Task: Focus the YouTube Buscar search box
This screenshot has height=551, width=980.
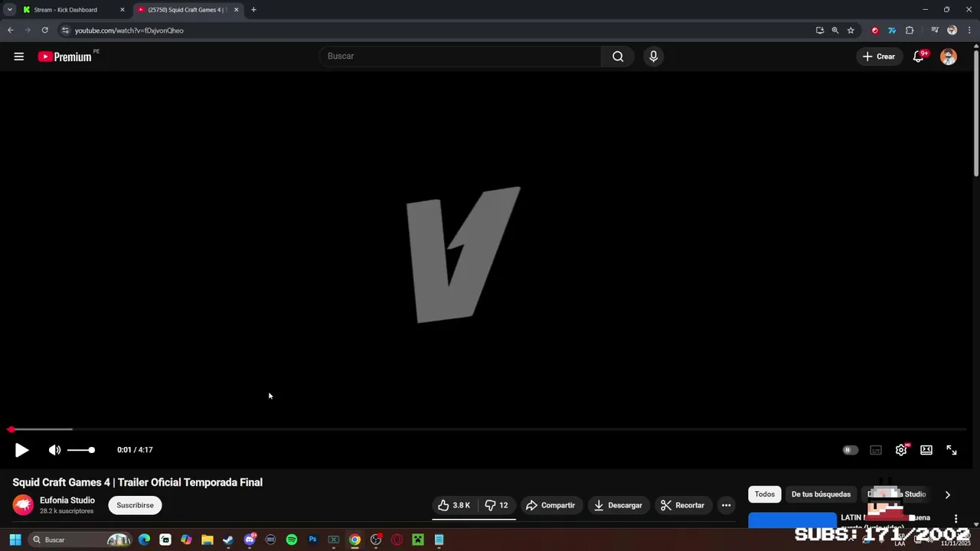Action: (460, 56)
